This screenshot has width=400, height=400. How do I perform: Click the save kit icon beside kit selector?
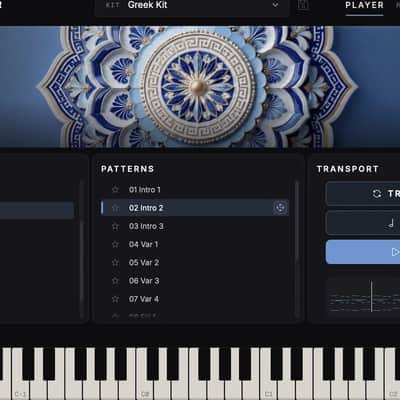pyautogui.click(x=303, y=5)
